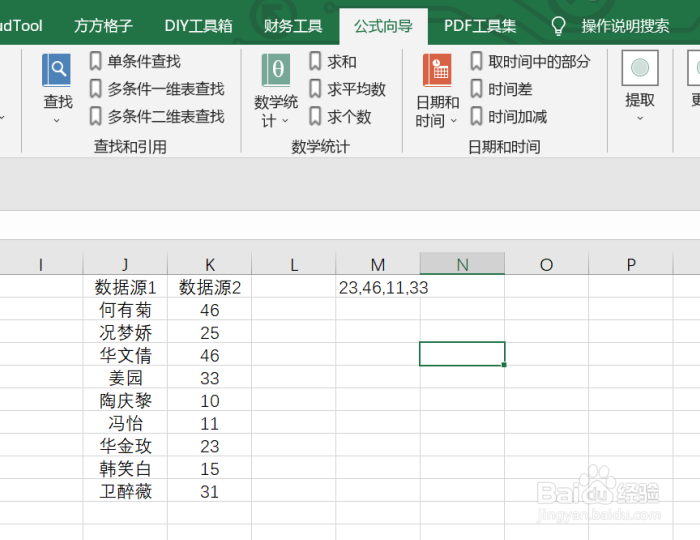Screen dimensions: 700x540
Task: Click the bookmark icon next to 时间差
Action: tap(476, 89)
